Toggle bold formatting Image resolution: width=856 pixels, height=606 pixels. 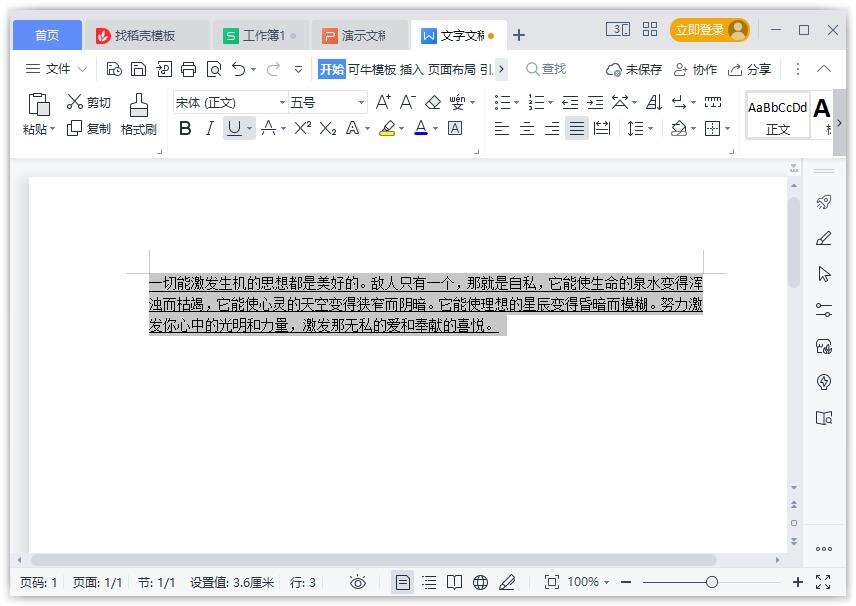tap(185, 128)
